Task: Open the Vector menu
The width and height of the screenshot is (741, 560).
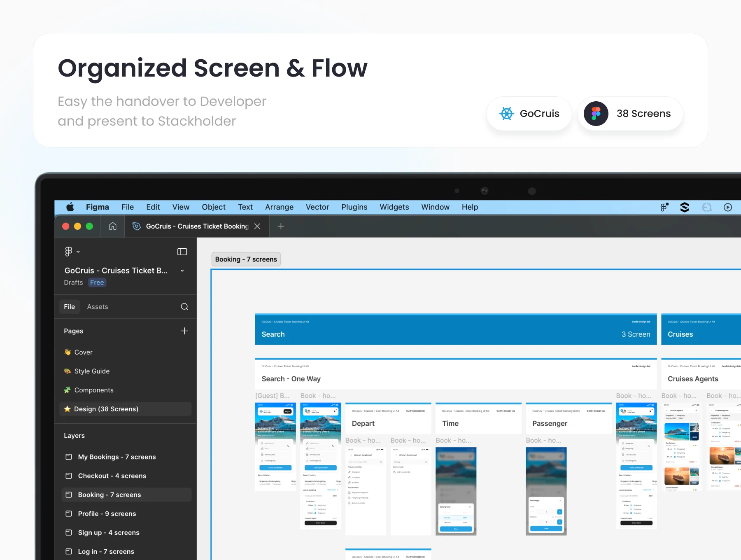Action: coord(317,207)
